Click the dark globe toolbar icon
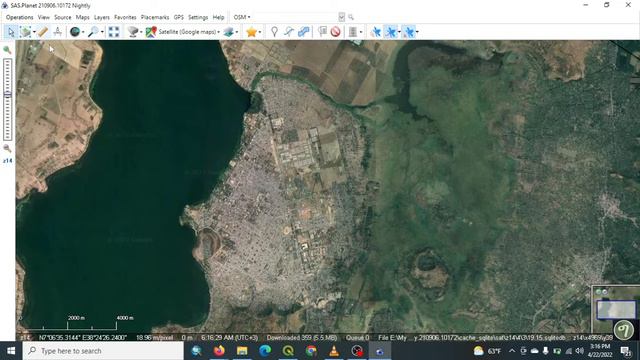Image resolution: width=640 pixels, height=360 pixels. click(75, 32)
